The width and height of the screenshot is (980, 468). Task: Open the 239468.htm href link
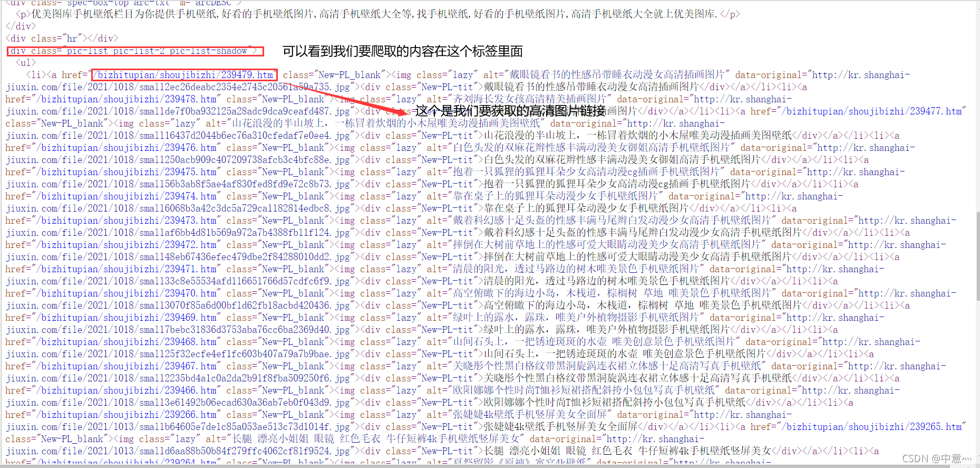coord(127,342)
